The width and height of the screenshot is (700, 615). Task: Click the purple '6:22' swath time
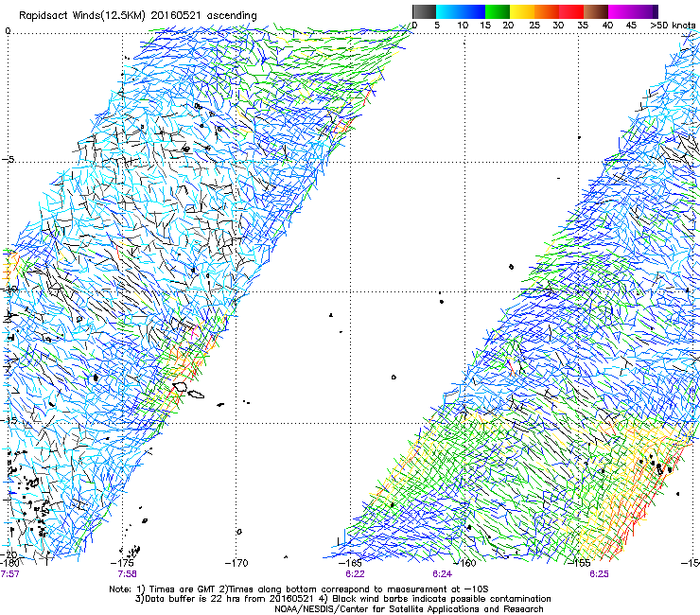pyautogui.click(x=355, y=574)
